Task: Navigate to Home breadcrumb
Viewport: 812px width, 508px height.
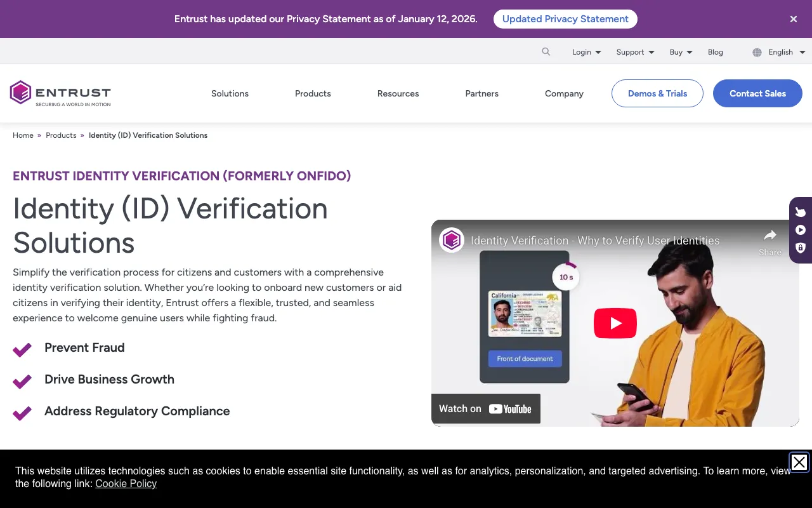Action: point(23,135)
